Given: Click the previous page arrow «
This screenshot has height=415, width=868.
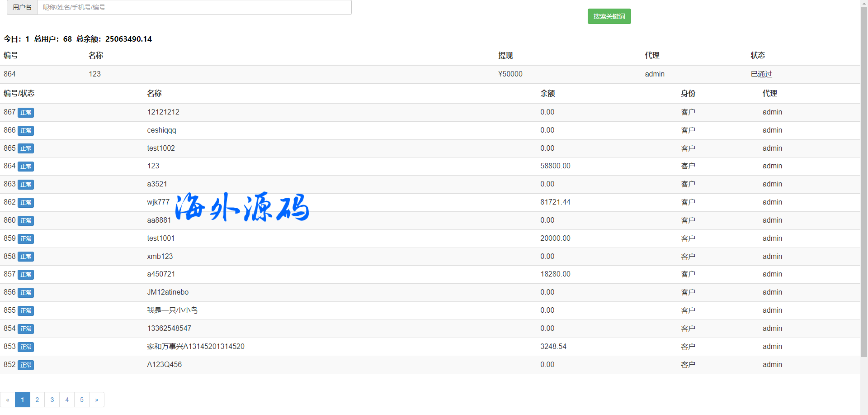Looking at the screenshot, I should (x=8, y=400).
